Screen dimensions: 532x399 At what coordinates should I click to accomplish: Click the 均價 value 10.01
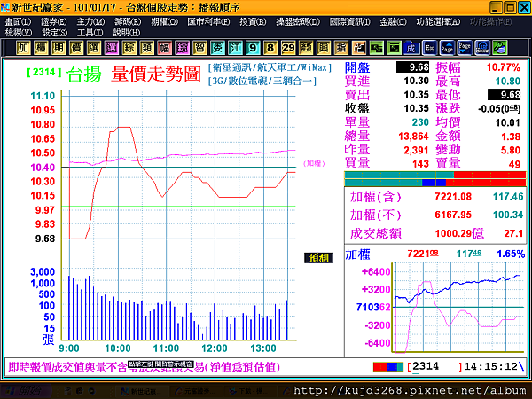pyautogui.click(x=507, y=122)
